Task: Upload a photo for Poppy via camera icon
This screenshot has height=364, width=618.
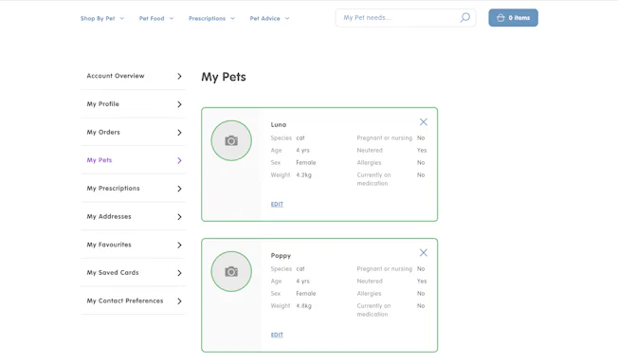Action: coord(231,272)
